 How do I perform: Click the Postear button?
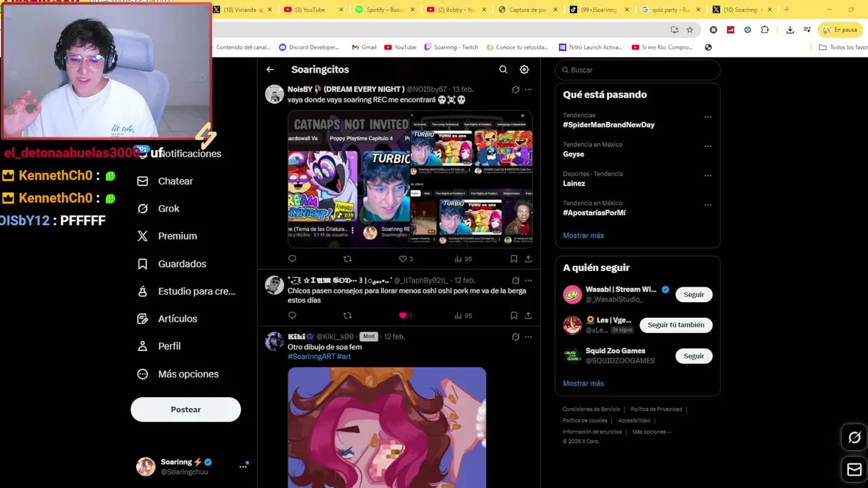tap(186, 409)
